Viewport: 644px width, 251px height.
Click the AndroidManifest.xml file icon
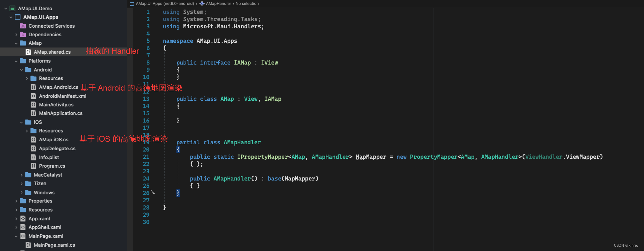(34, 96)
